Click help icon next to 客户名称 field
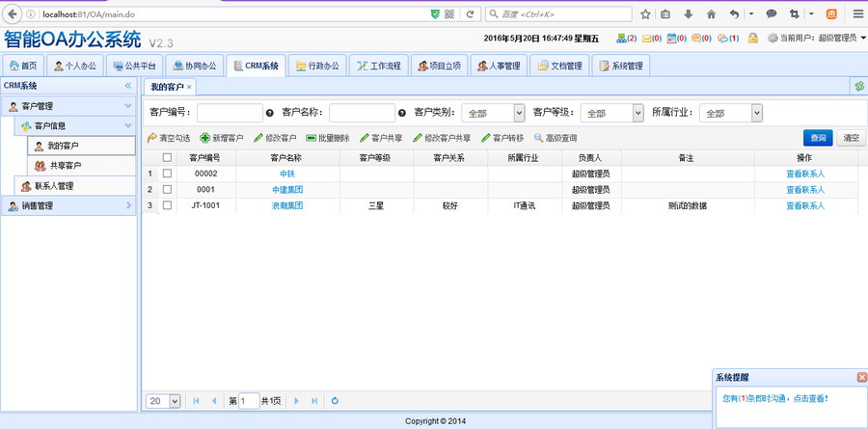868x429 pixels. point(402,113)
